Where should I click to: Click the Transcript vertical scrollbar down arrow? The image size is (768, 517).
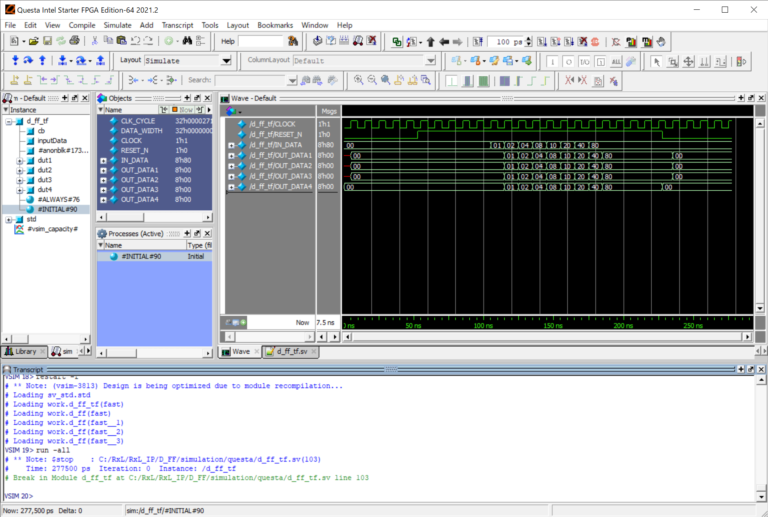tap(761, 497)
